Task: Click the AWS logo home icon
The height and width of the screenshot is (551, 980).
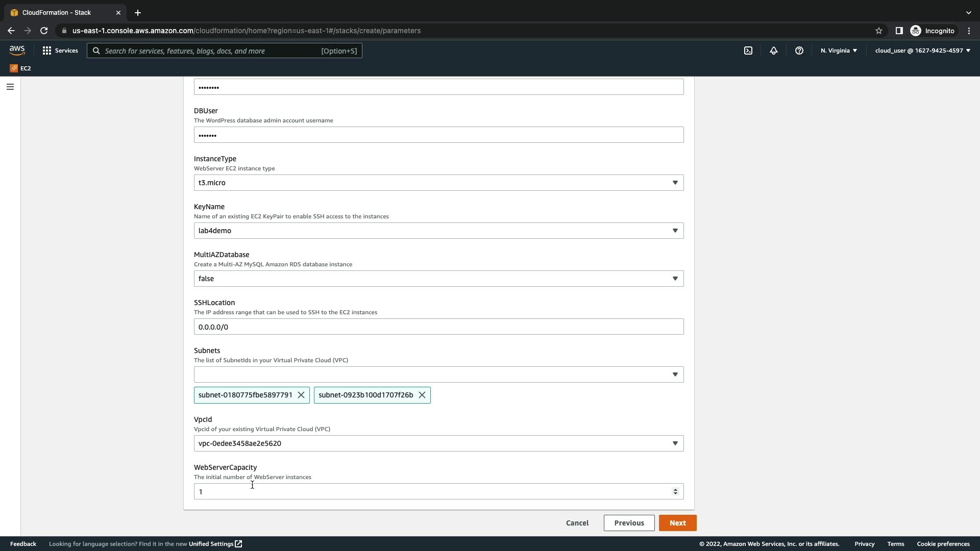Action: (17, 50)
